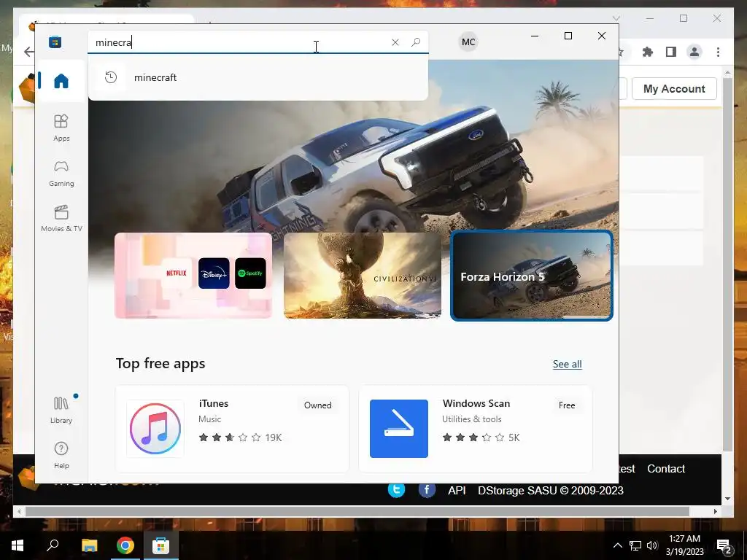Click Contact link in webpage footer

[x=665, y=469]
